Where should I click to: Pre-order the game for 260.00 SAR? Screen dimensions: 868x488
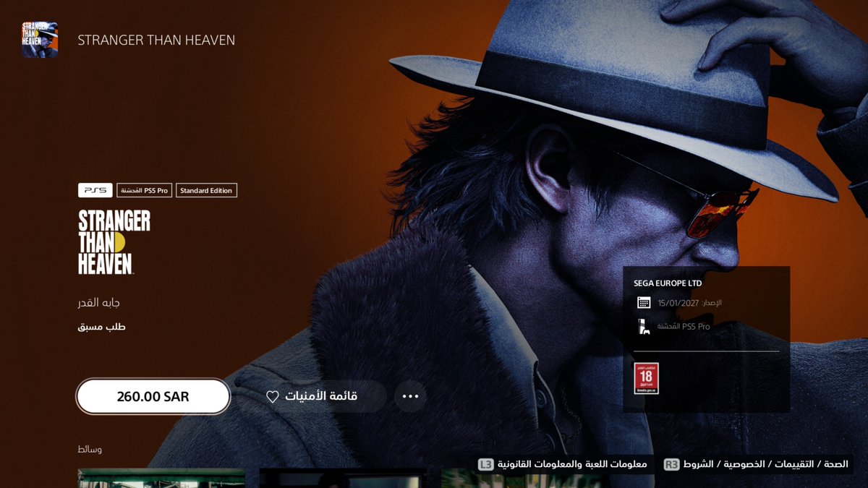tap(153, 396)
